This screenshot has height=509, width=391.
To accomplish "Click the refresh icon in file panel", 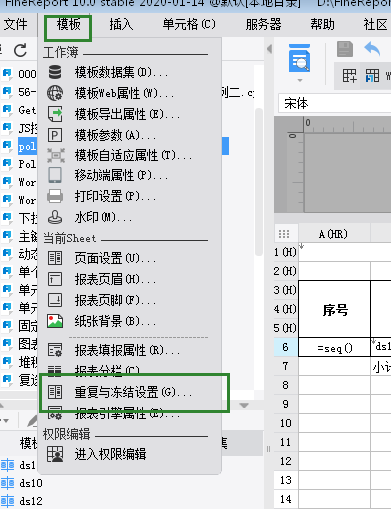I will (20, 51).
